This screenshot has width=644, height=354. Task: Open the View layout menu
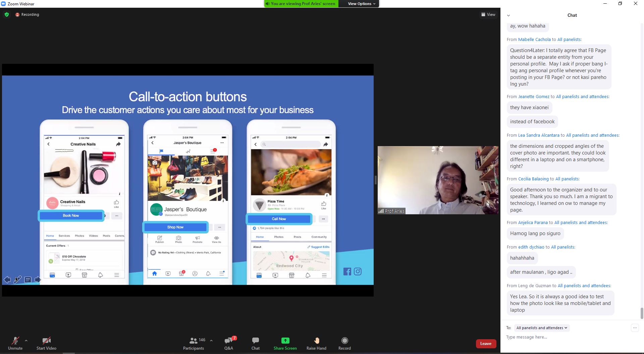coord(488,14)
